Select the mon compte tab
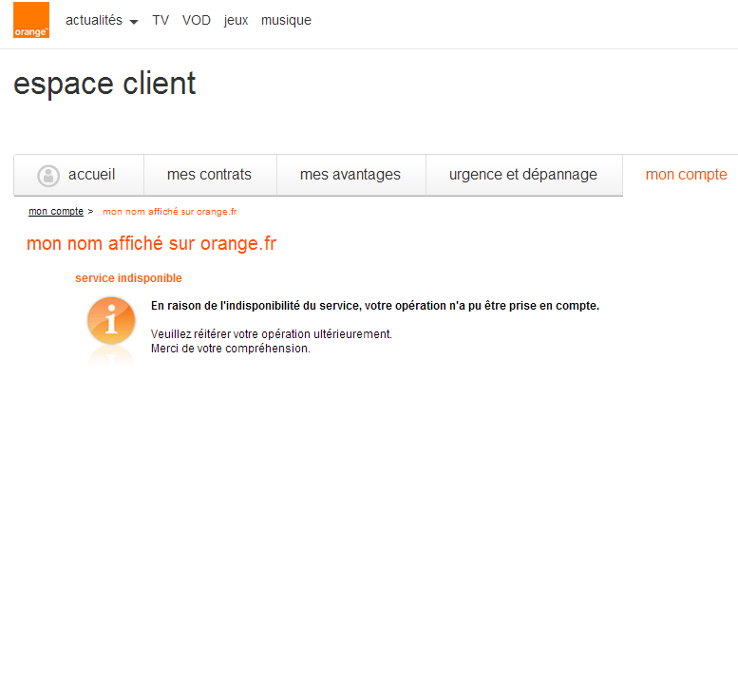Screen dimensions: 738x700 coord(686,175)
